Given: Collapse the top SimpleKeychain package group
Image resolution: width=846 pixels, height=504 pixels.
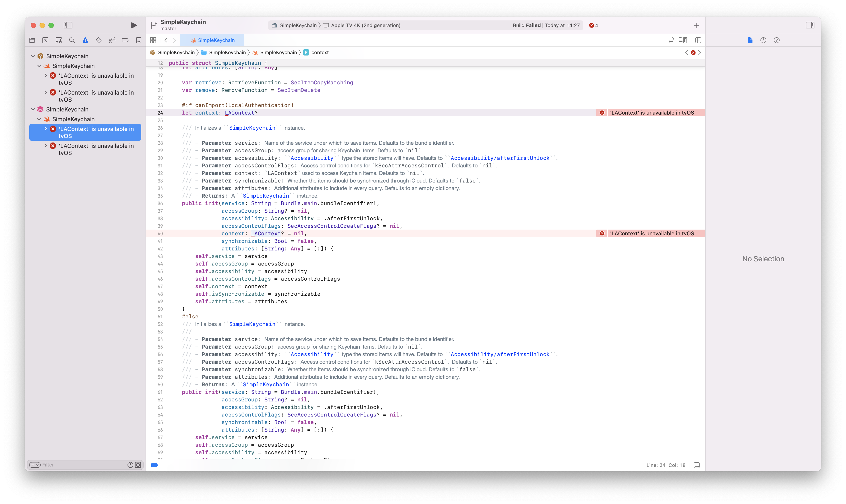Looking at the screenshot, I should (33, 56).
